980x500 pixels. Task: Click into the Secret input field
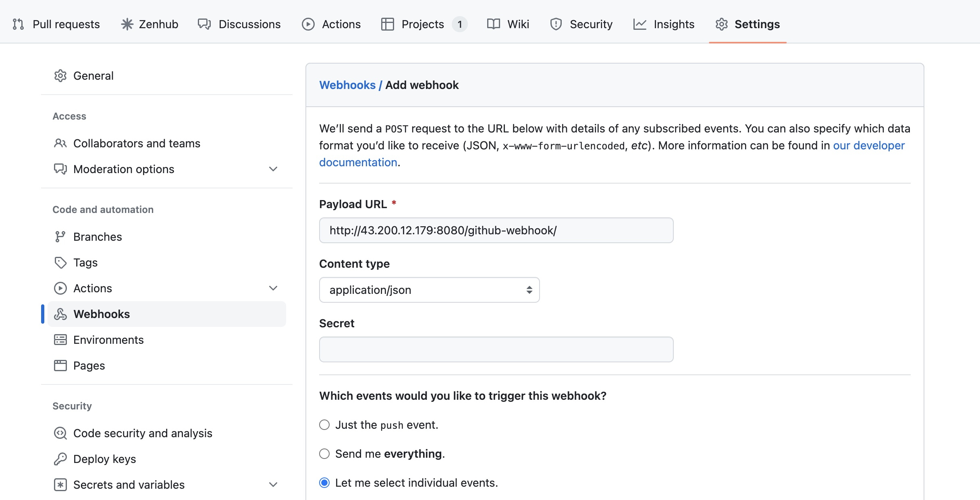[x=496, y=349]
